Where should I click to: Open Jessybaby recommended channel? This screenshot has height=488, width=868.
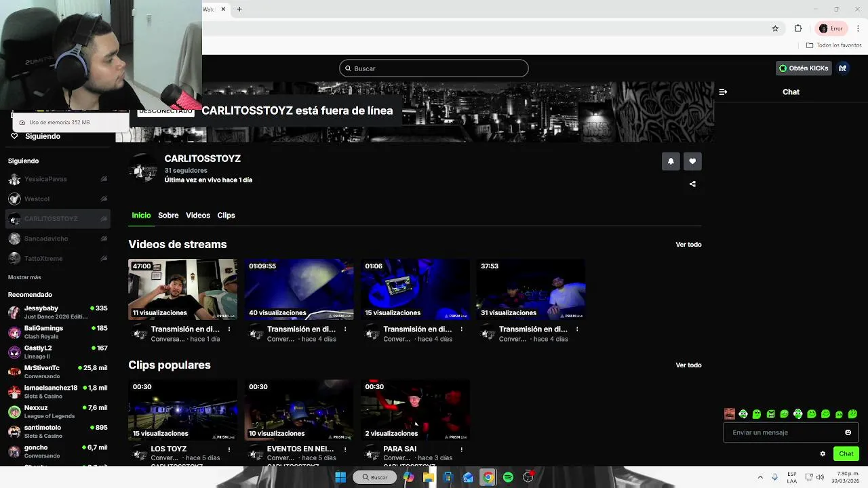(58, 312)
